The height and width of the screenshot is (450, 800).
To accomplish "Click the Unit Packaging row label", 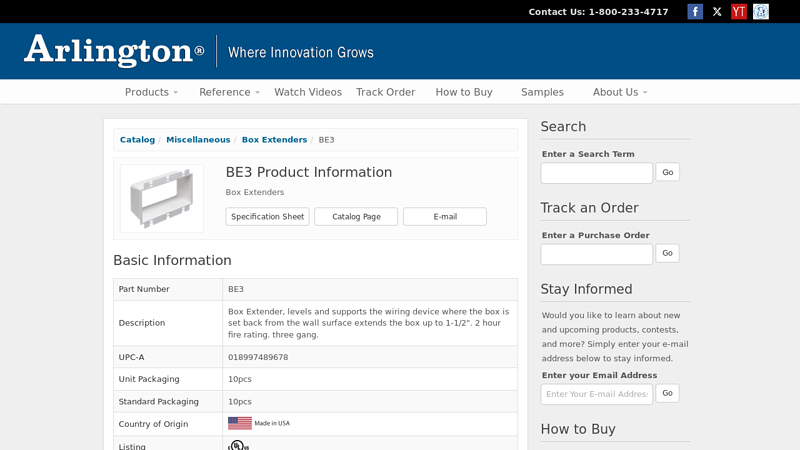I will (x=149, y=379).
